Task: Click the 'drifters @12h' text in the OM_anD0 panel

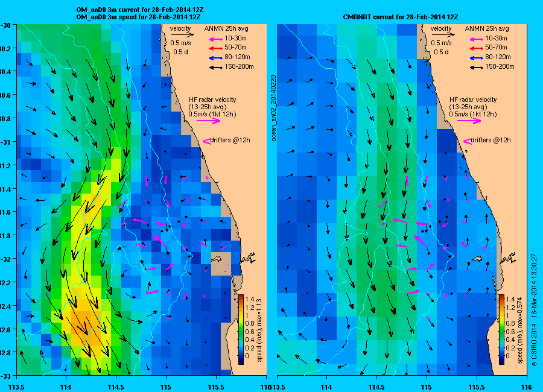Action: coord(230,141)
